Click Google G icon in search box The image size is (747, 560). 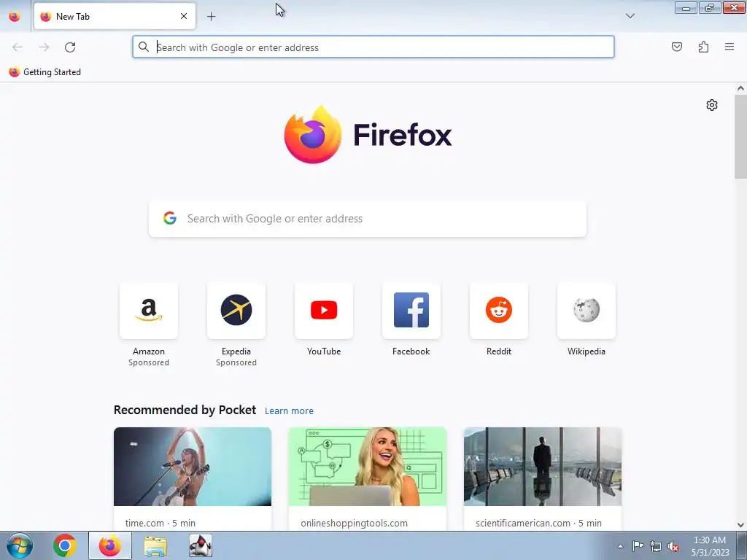tap(169, 218)
